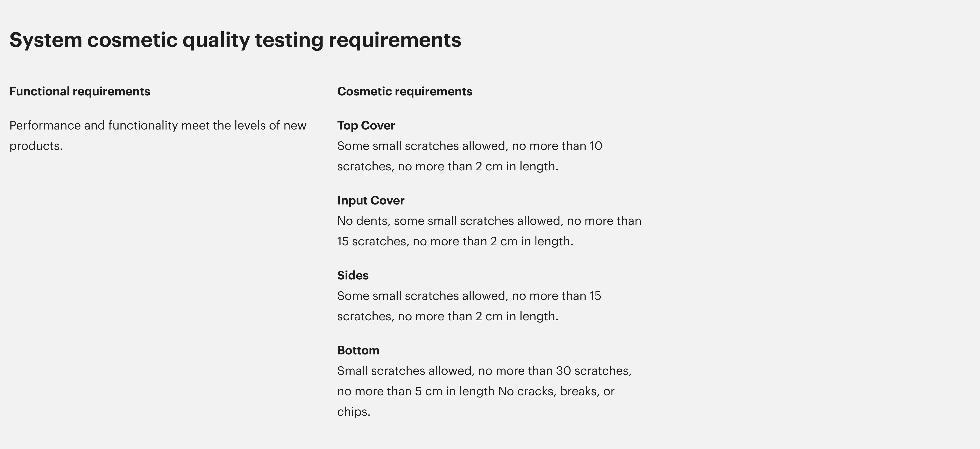Screen dimensions: 980x449
Task: Click the Sides label
Action: pyautogui.click(x=353, y=275)
